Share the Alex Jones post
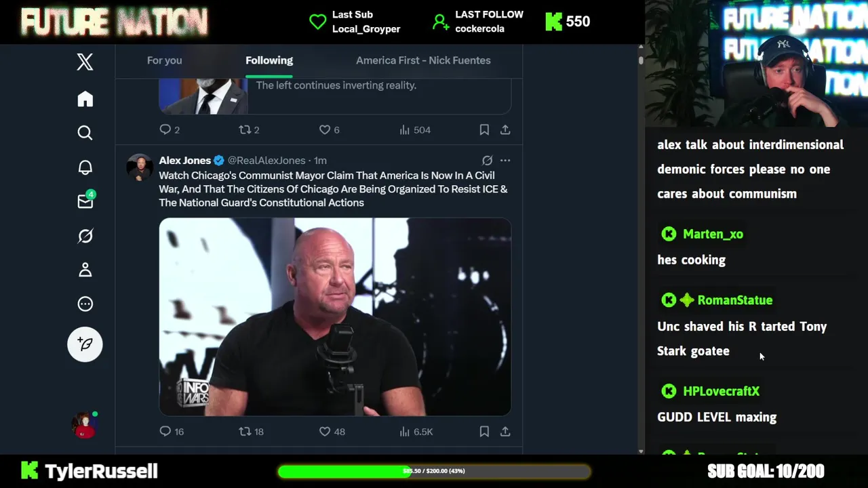Image resolution: width=868 pixels, height=488 pixels. coord(505,432)
